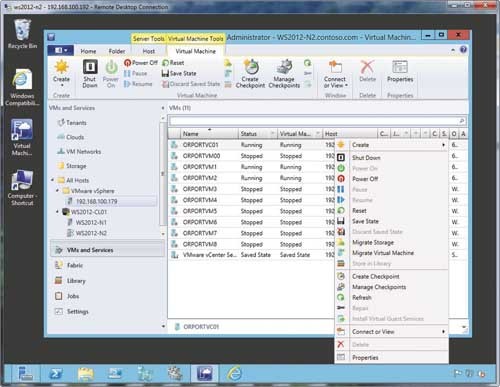This screenshot has width=500, height=387.
Task: Collapse the WS2012-CL01 cluster node
Action: click(57, 212)
